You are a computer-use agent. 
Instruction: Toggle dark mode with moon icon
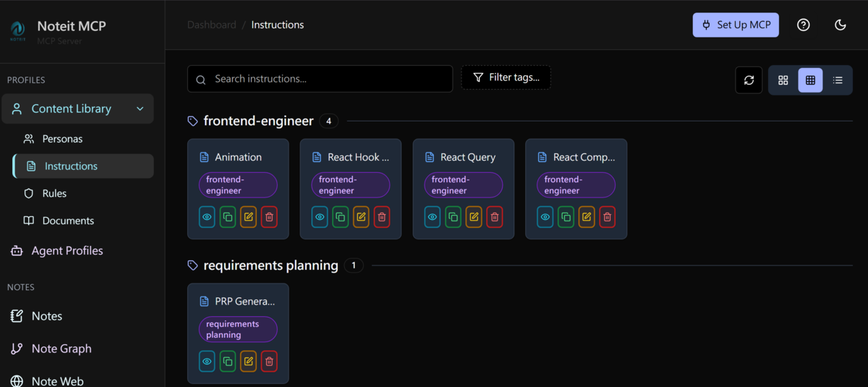[x=840, y=25]
